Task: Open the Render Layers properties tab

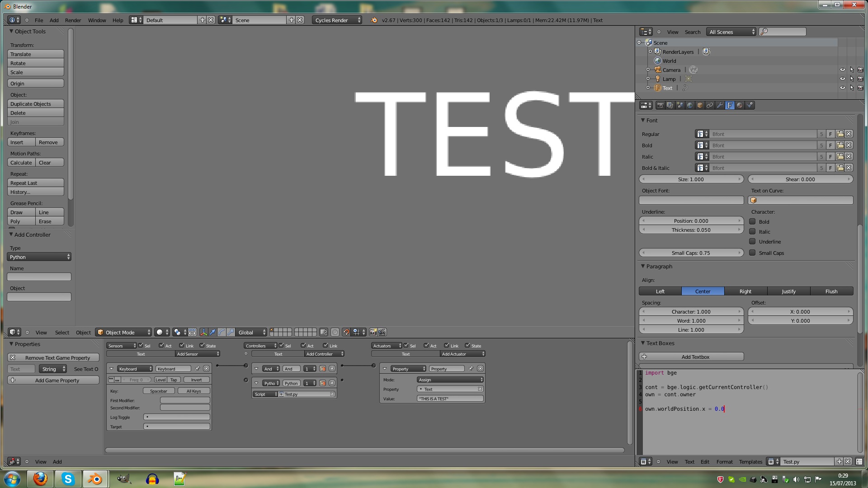Action: (670, 105)
